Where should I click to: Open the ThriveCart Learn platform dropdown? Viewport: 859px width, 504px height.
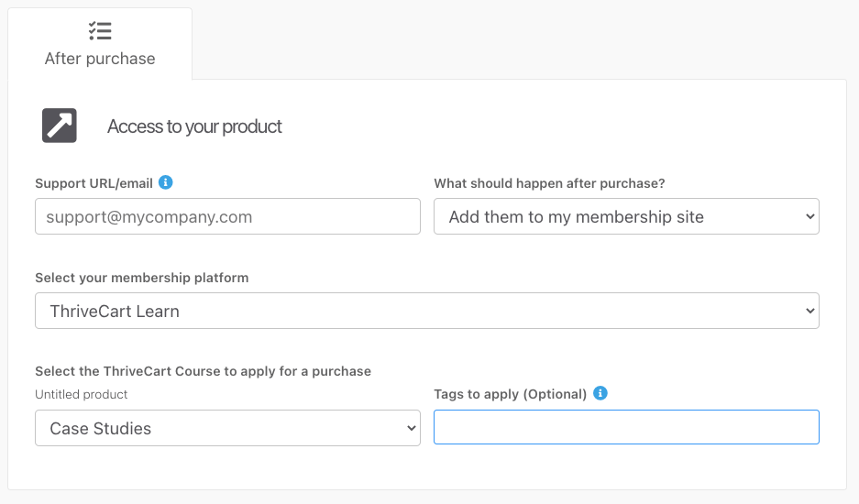[x=427, y=311]
